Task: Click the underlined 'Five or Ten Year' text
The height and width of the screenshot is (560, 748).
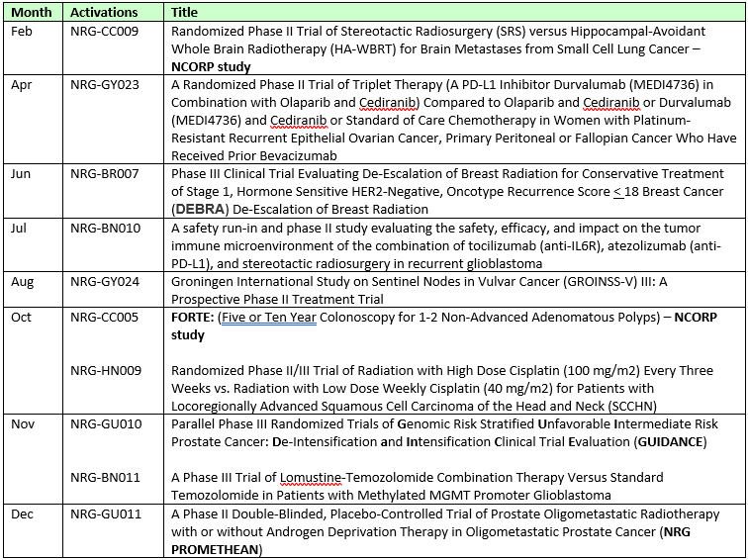Action: [x=269, y=318]
